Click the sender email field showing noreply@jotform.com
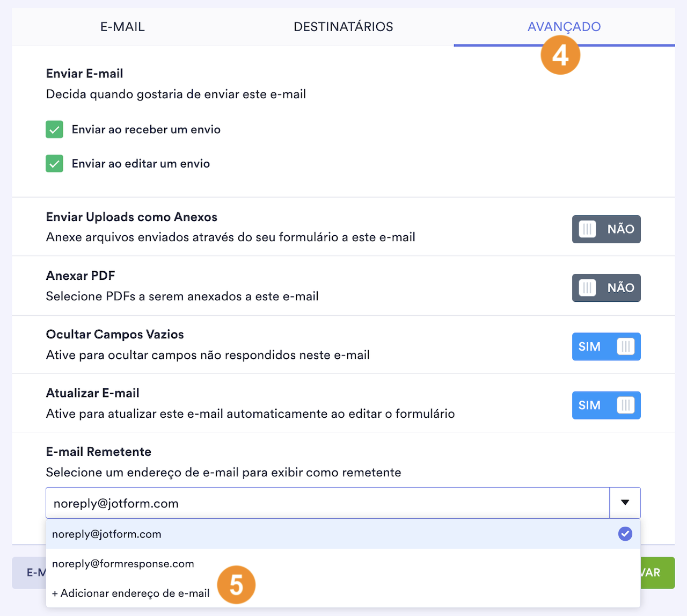Screen dimensions: 687x616 (327, 503)
